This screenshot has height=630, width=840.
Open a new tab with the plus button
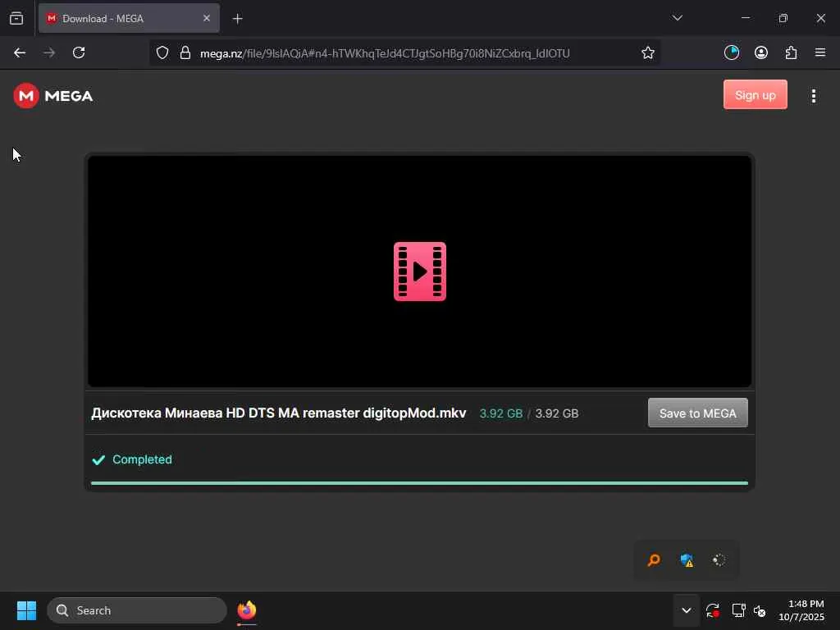point(237,19)
